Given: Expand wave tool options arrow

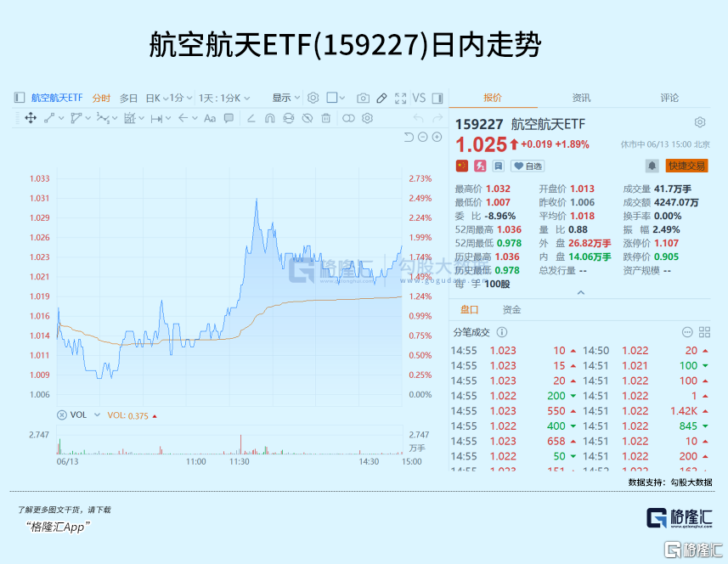Looking at the screenshot, I should [x=115, y=119].
